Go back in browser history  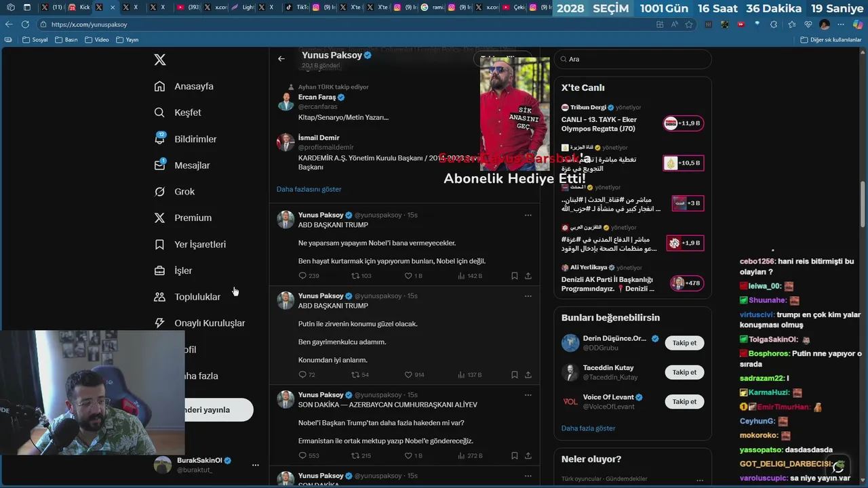(x=9, y=24)
